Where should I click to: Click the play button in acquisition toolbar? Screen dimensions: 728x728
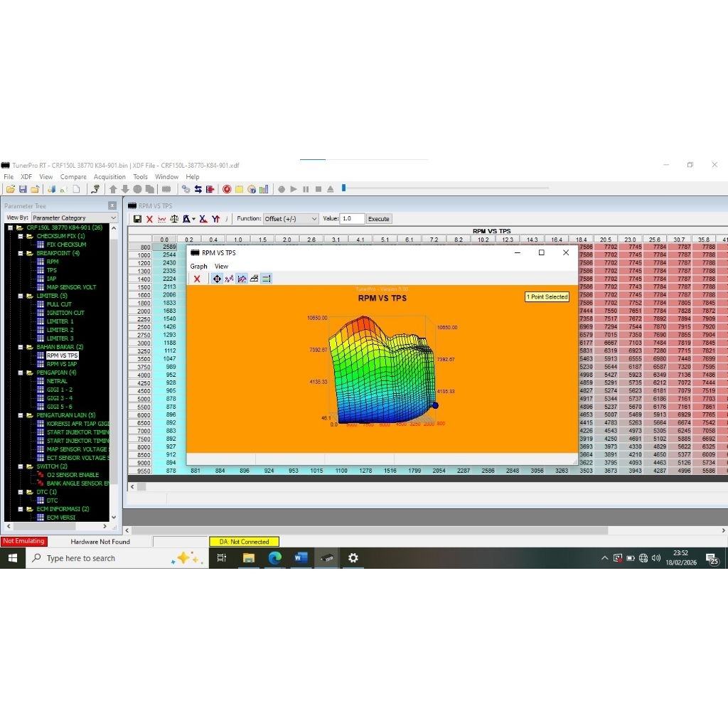click(x=294, y=189)
